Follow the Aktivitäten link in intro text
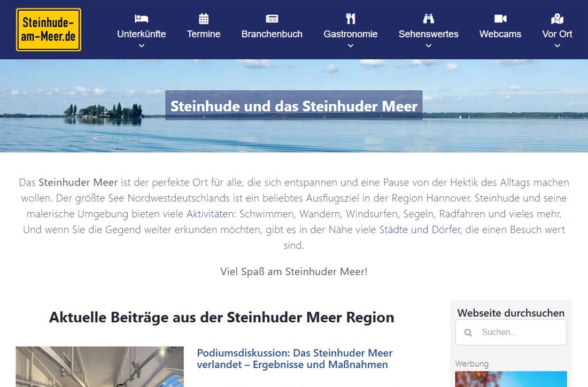 pos(210,214)
